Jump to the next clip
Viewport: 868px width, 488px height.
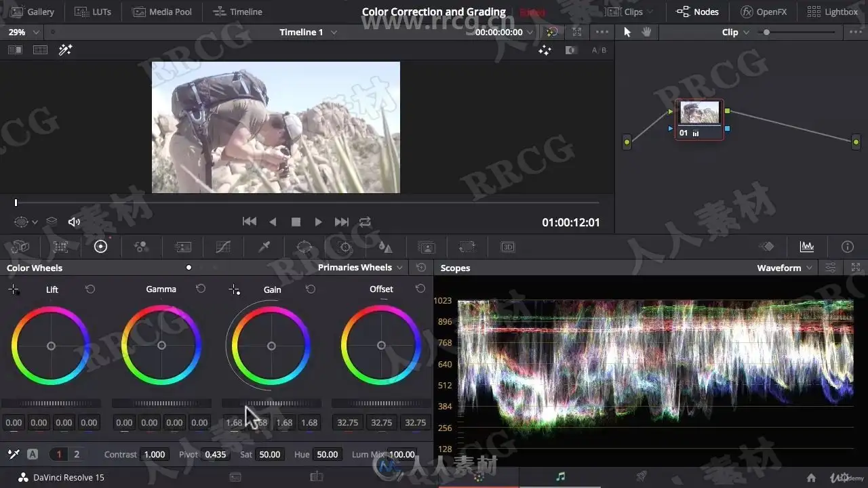(342, 222)
